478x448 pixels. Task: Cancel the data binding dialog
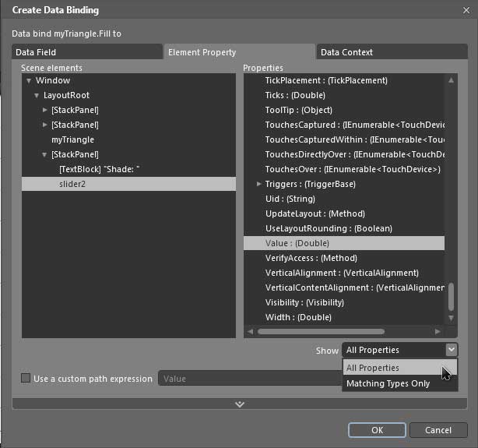(x=438, y=430)
